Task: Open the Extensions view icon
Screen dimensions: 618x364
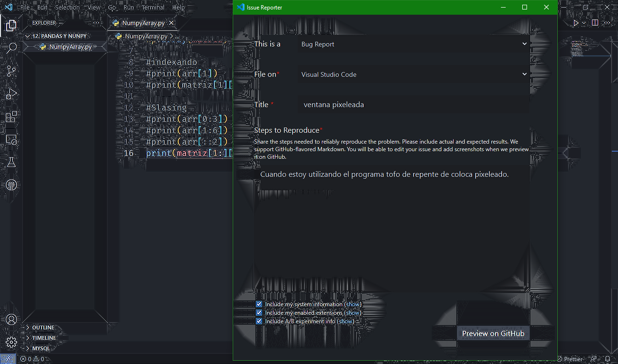Action: [x=10, y=116]
